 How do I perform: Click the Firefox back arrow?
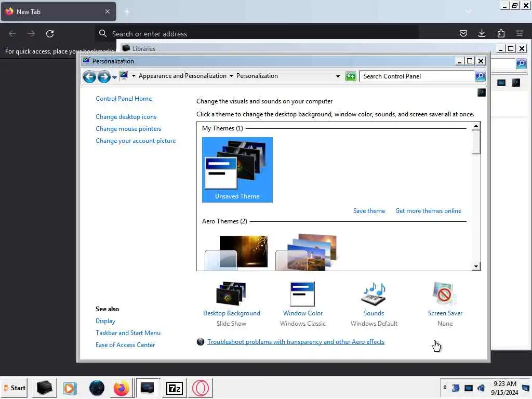[x=12, y=34]
